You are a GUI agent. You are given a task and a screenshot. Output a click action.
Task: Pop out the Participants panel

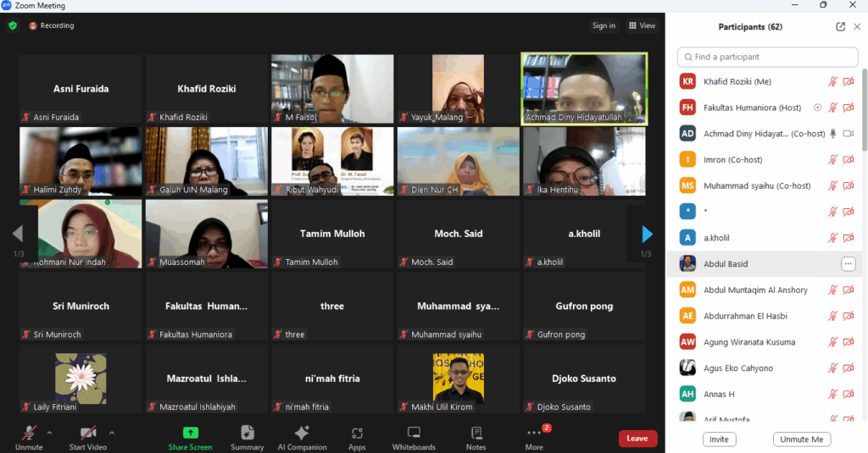[x=840, y=26]
